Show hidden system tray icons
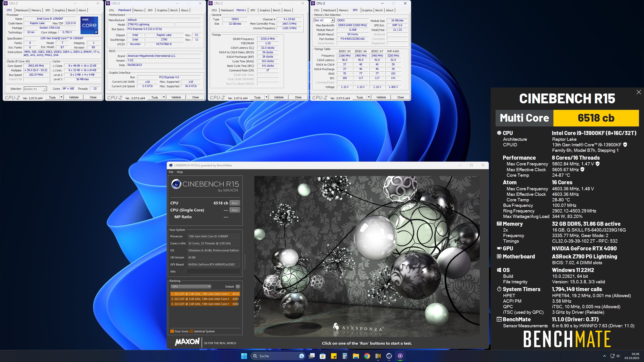644x362 pixels. 604,356
